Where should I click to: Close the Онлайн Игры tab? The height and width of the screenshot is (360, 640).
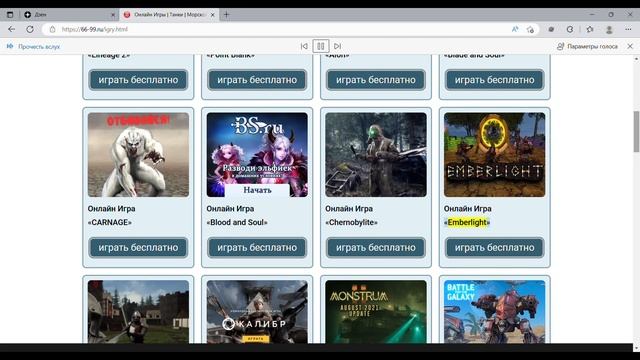click(x=212, y=15)
